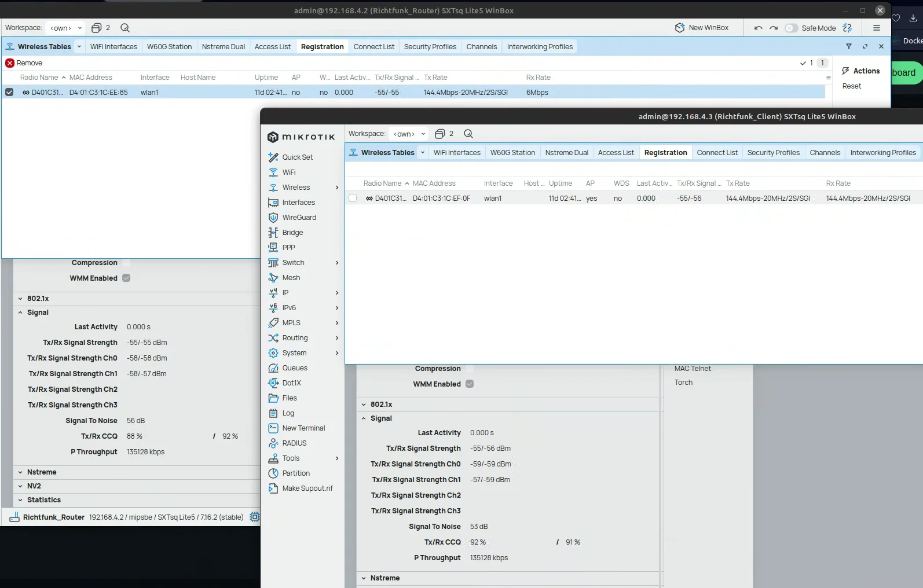Toggle WMM Enabled checkbox in Client panel
The image size is (923, 588).
pyautogui.click(x=470, y=384)
